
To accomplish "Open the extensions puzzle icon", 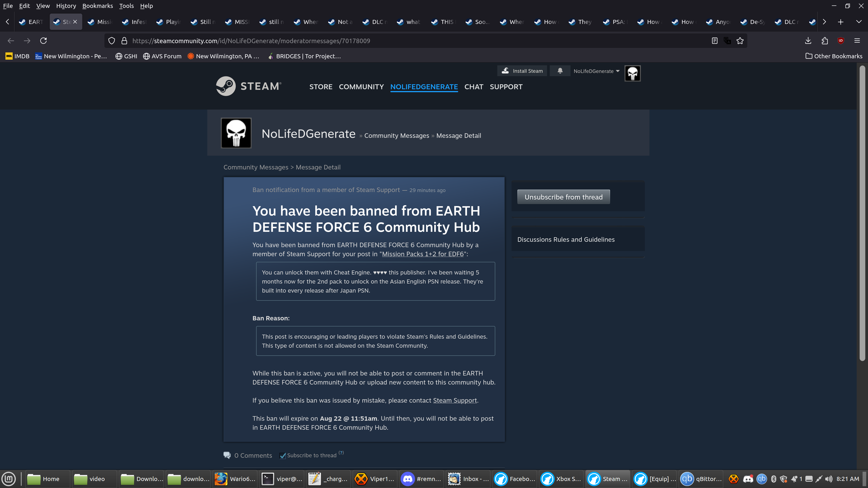I will 825,41.
